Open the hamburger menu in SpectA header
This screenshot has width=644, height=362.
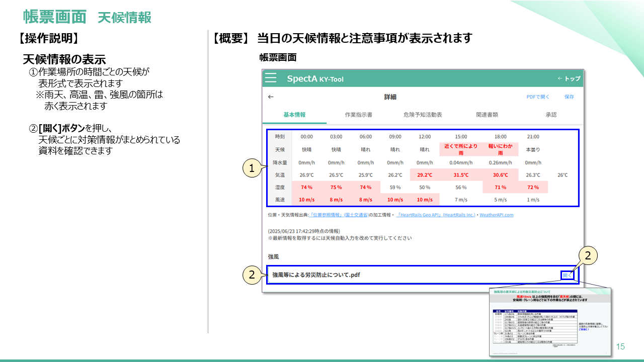[271, 78]
